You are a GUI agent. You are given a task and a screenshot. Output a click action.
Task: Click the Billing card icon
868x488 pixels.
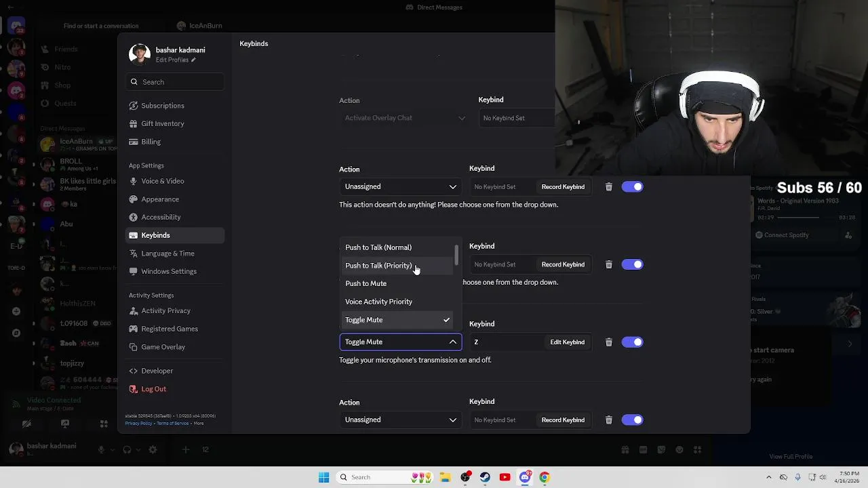pyautogui.click(x=134, y=142)
